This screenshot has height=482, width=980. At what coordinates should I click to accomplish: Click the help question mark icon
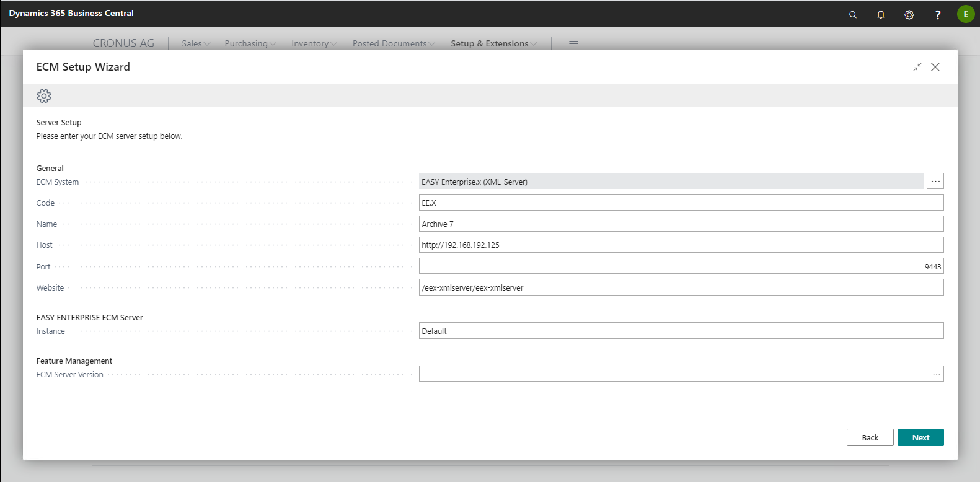coord(937,14)
